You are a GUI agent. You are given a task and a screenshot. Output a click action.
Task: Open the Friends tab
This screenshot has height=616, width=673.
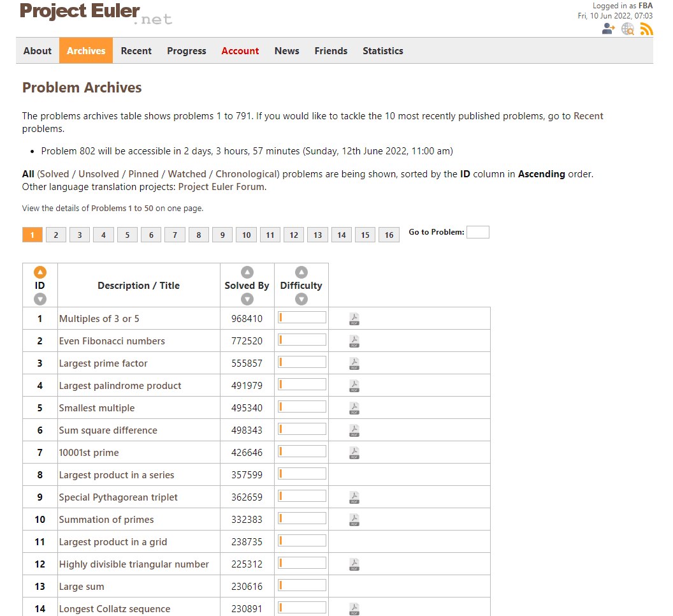[x=331, y=50]
